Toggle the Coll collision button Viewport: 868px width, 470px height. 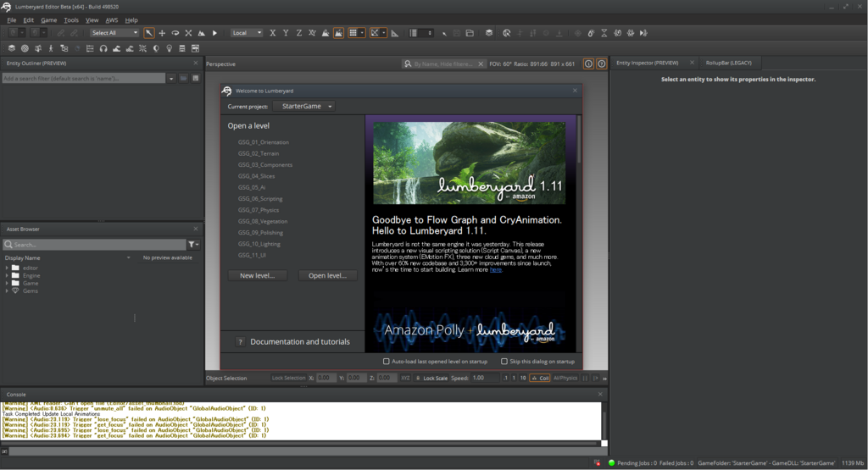pyautogui.click(x=539, y=378)
